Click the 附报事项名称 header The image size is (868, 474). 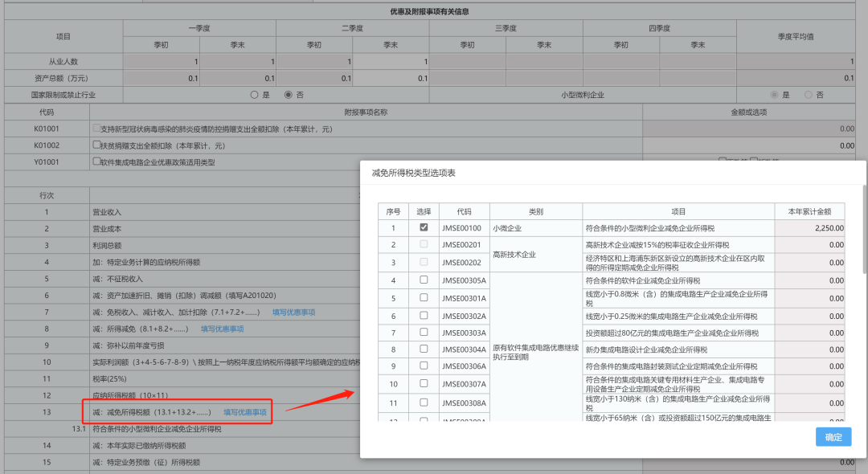[x=366, y=112]
